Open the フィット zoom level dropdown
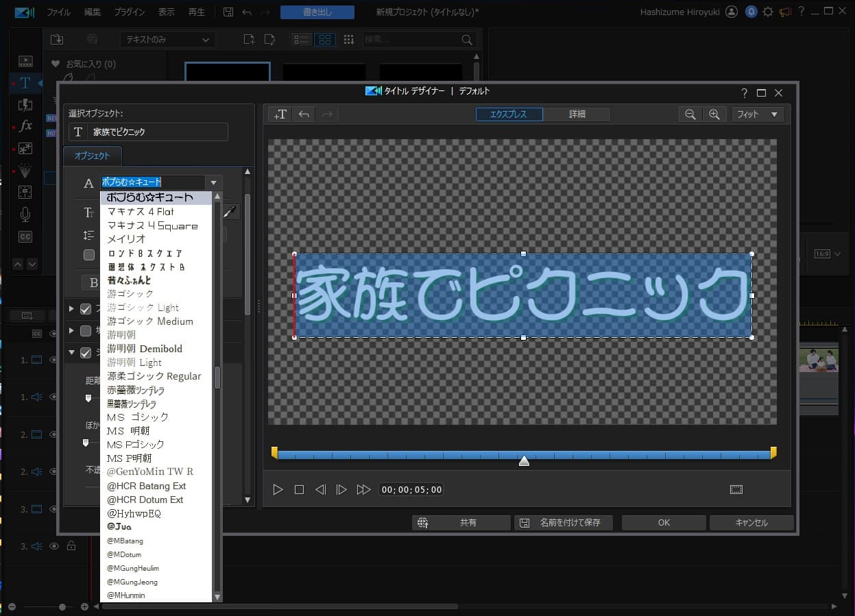Viewport: 855px width, 616px height. click(x=758, y=114)
